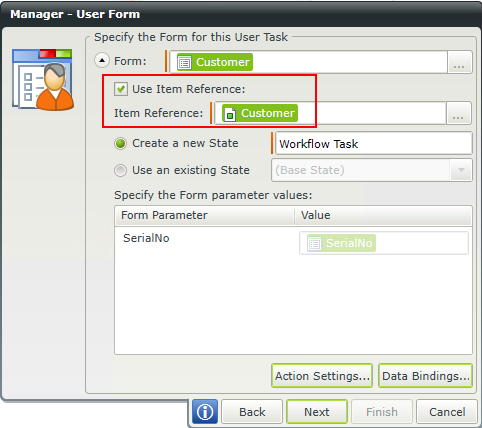482x428 pixels.
Task: Select the Use an existing State option
Action: (x=120, y=170)
